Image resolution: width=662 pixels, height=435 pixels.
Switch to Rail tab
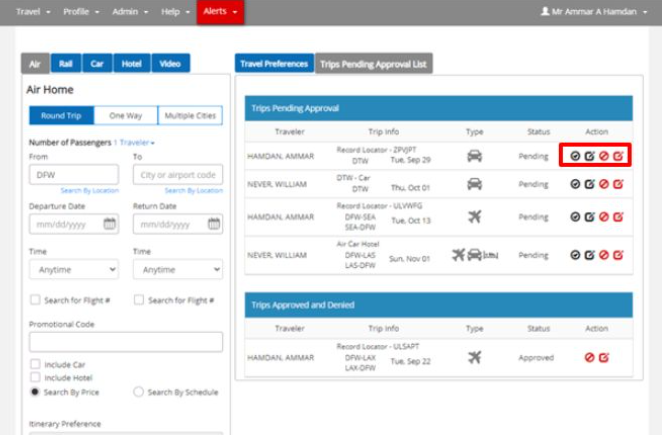tap(66, 64)
